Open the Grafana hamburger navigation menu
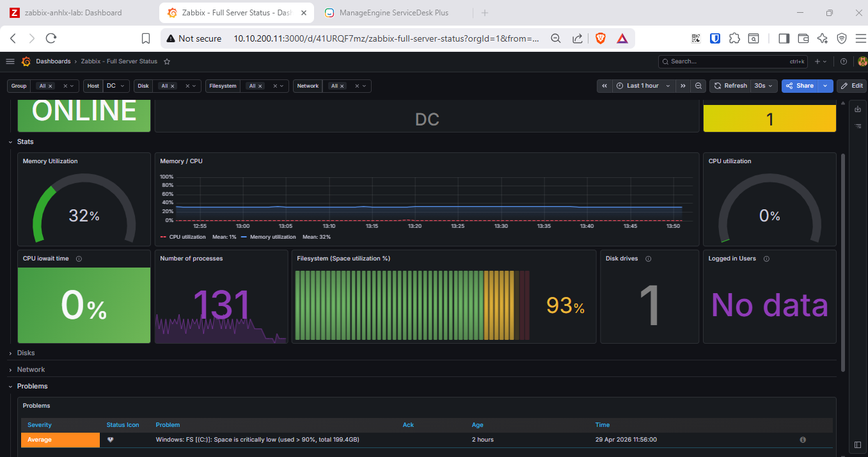The height and width of the screenshot is (457, 868). click(x=10, y=61)
